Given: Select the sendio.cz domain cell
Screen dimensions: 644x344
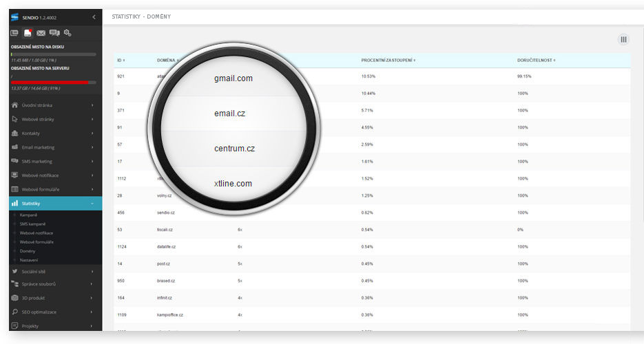Looking at the screenshot, I should pyautogui.click(x=166, y=213).
